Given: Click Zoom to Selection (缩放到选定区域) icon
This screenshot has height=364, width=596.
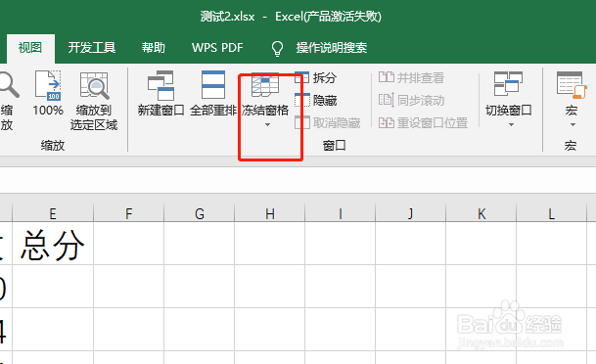Looking at the screenshot, I should pyautogui.click(x=94, y=85).
